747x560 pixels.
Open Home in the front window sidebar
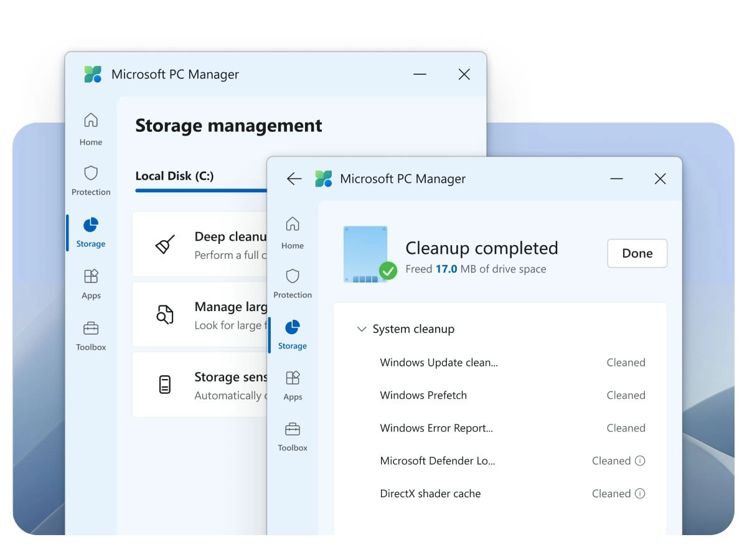tap(293, 232)
